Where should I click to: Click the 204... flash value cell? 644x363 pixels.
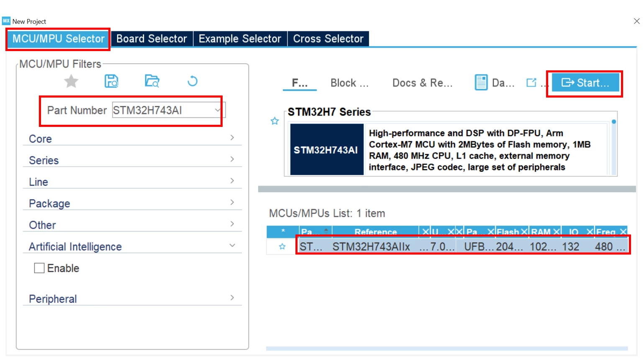509,247
